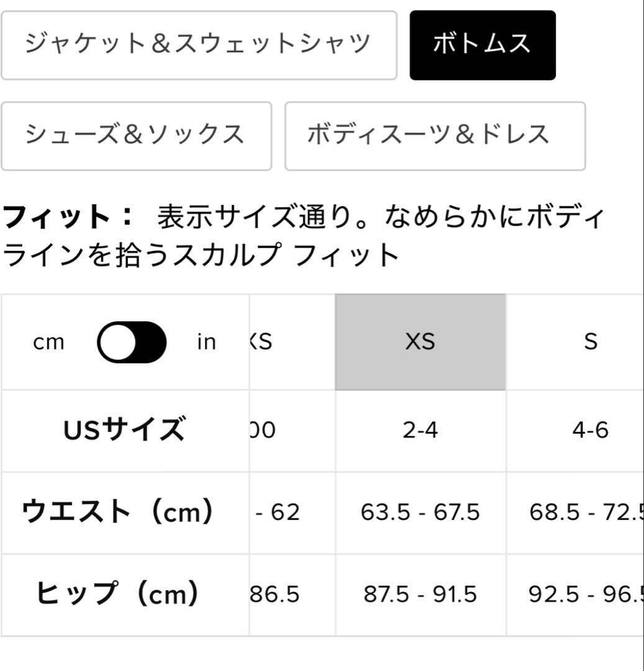Select the highlighted XS column header

420,342
